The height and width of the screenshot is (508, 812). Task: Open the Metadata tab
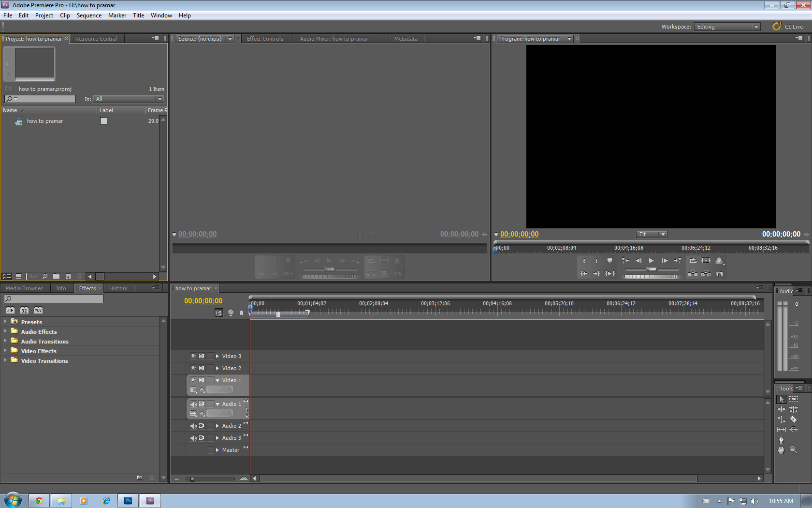[x=406, y=39]
